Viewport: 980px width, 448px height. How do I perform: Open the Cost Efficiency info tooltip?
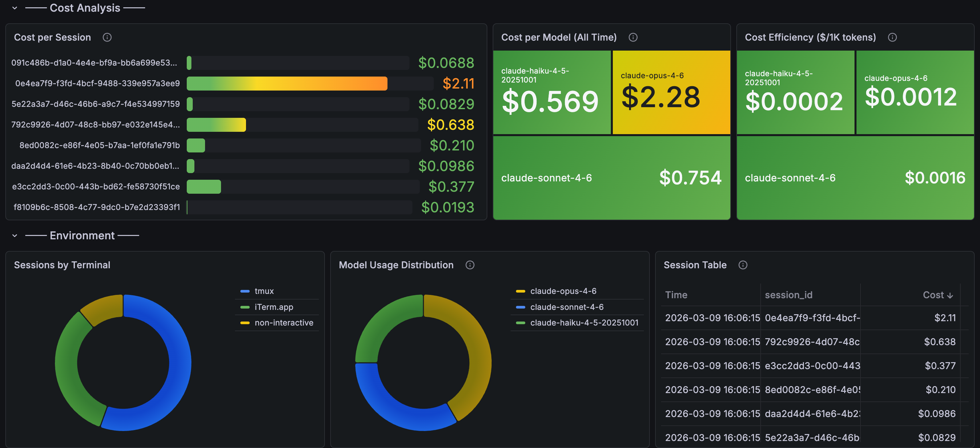(893, 37)
